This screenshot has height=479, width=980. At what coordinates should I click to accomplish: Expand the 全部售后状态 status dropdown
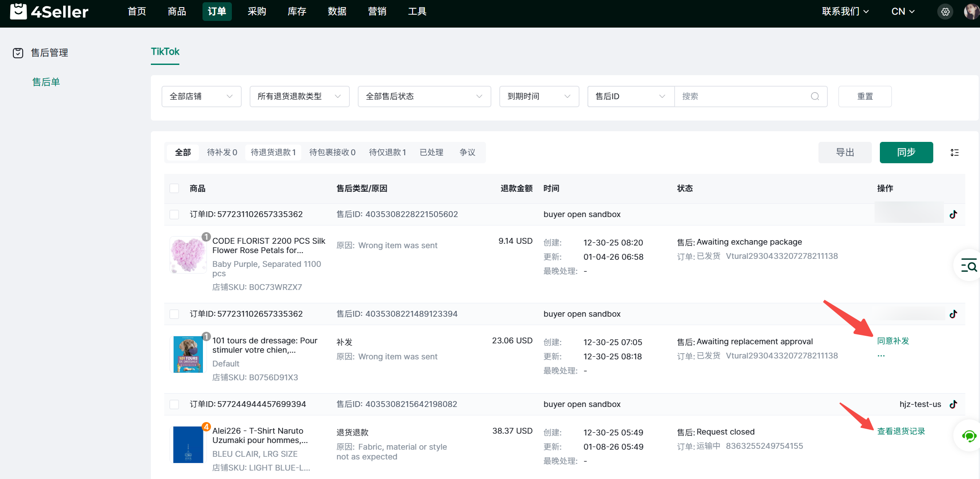(424, 97)
